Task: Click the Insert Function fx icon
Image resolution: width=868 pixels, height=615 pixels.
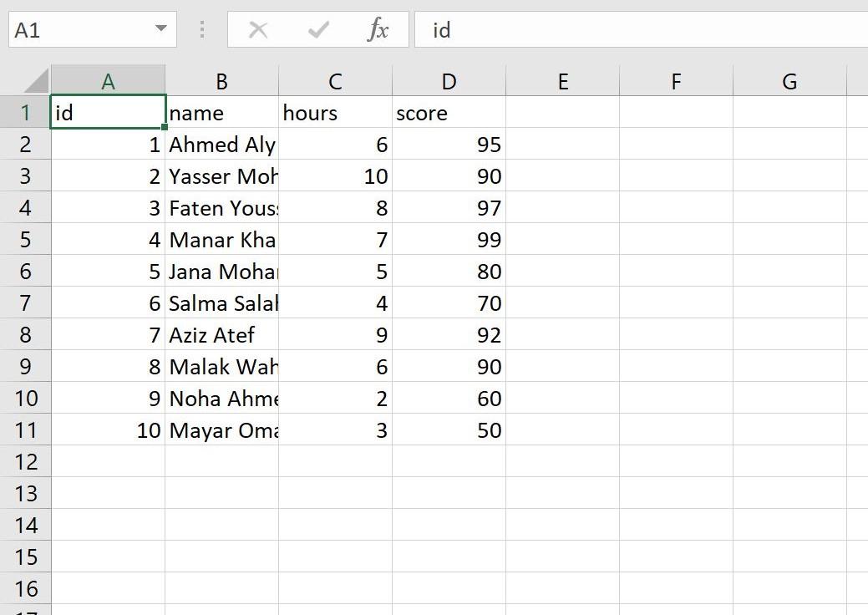Action: (x=378, y=29)
